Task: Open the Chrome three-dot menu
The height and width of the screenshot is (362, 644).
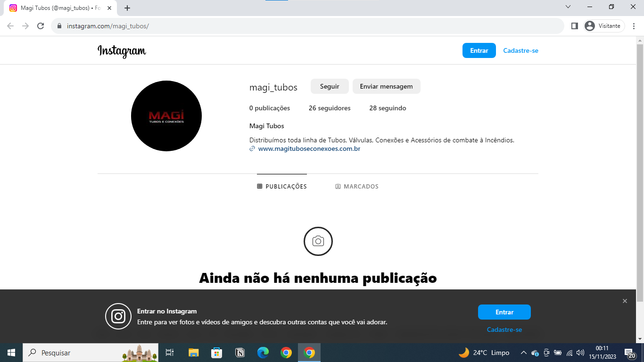Action: (634, 26)
